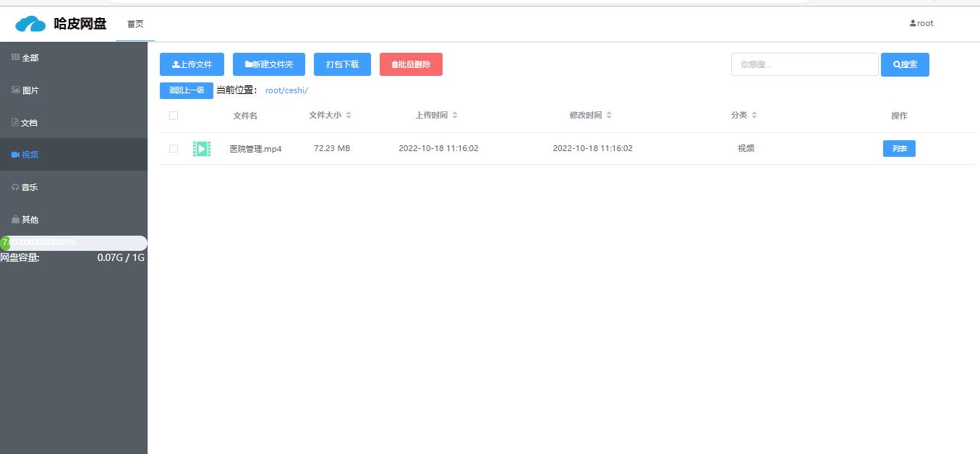Toggle the select-all checkbox in table header

174,116
